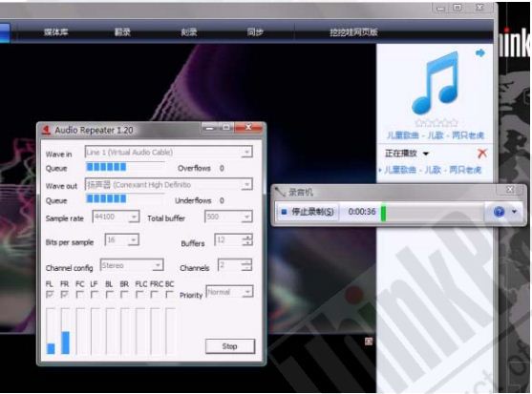Click the green recording level meter

coord(383,214)
